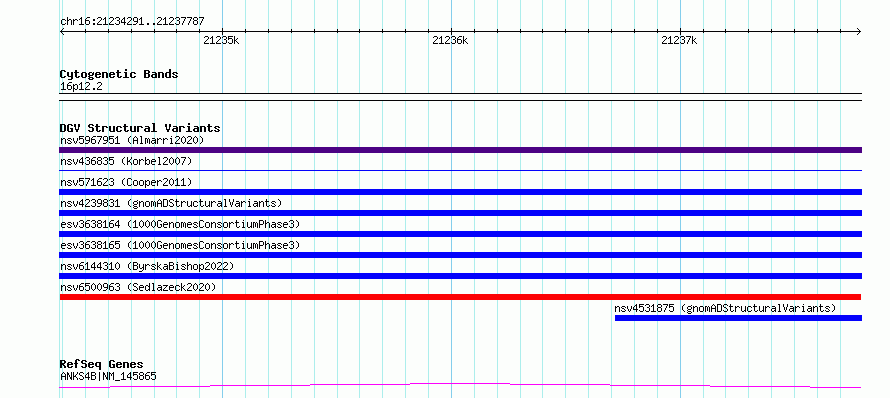Select the blue bar under nsv6144310 label
This screenshot has width=890, height=398.
click(460, 276)
